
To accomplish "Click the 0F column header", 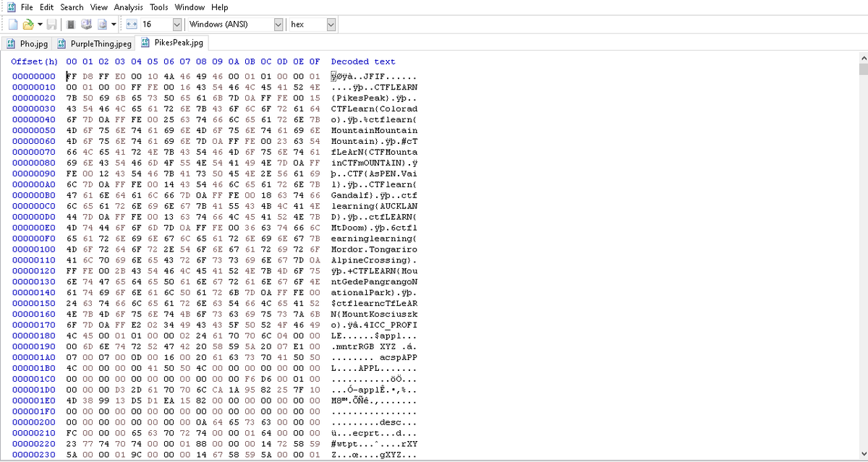I will pyautogui.click(x=315, y=62).
